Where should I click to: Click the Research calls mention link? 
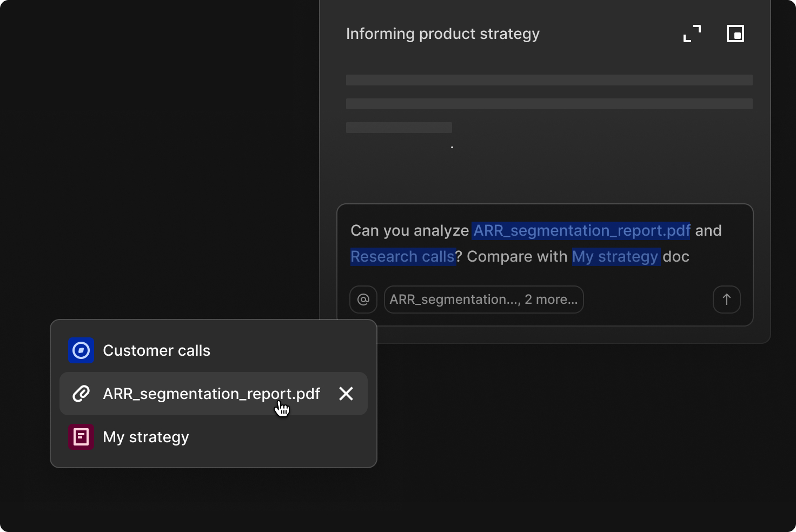(403, 257)
